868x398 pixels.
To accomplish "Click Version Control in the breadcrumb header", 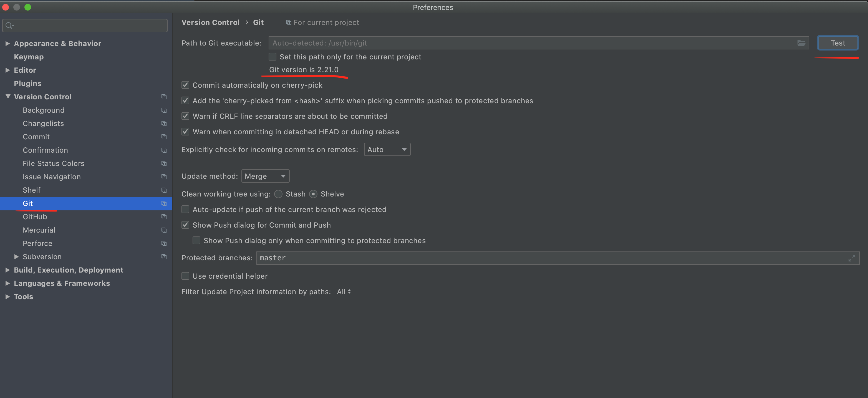I will (210, 22).
